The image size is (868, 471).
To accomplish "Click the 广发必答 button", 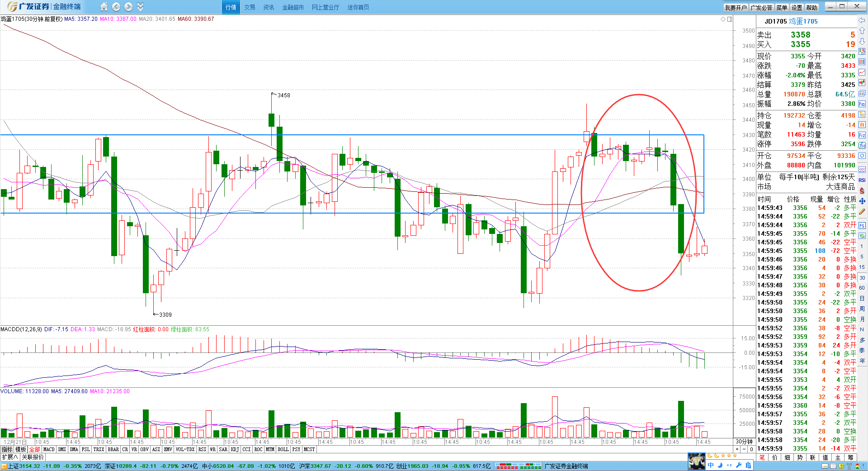I will [762, 8].
